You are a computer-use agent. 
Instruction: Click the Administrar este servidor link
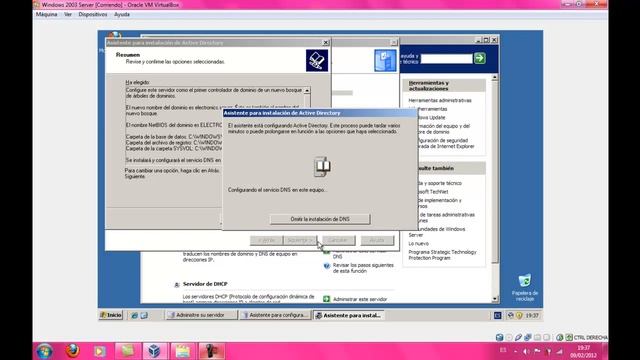click(360, 299)
